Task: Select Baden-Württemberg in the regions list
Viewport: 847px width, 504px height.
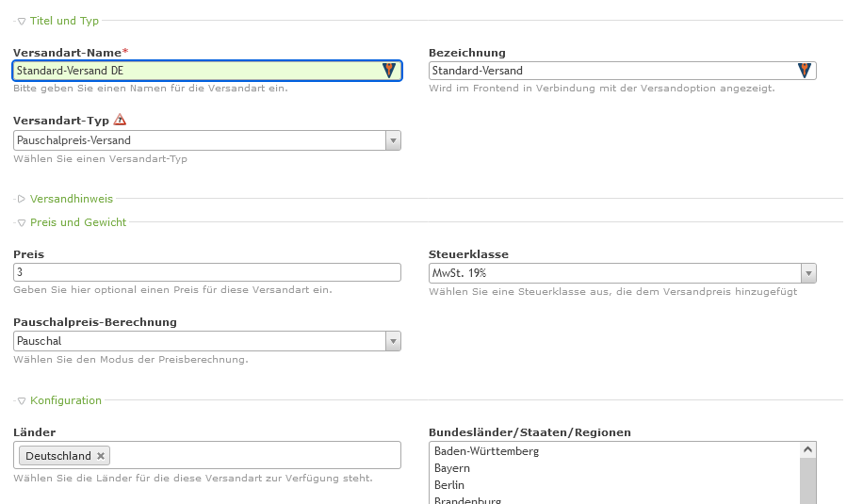Action: [x=486, y=451]
